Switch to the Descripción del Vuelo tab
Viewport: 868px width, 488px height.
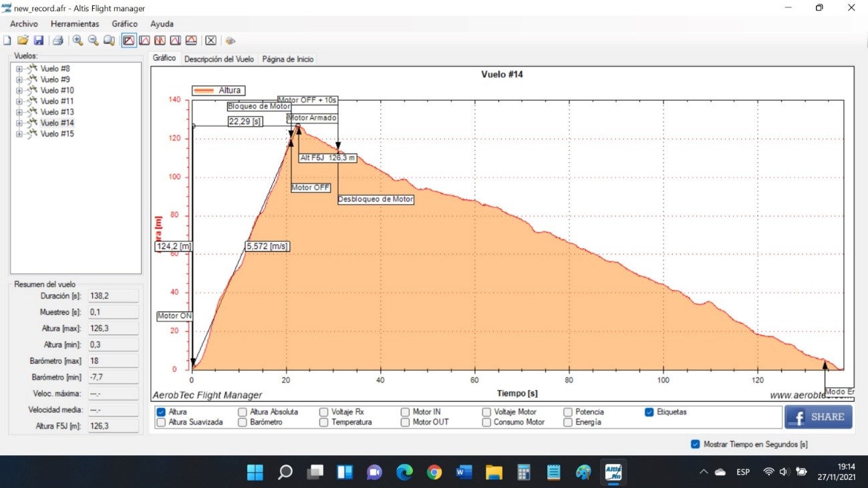point(219,59)
